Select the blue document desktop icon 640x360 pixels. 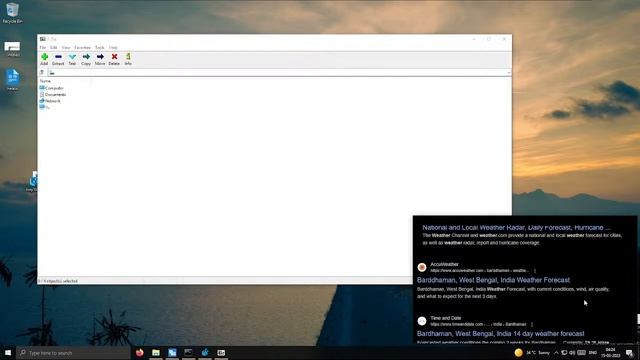tap(12, 80)
